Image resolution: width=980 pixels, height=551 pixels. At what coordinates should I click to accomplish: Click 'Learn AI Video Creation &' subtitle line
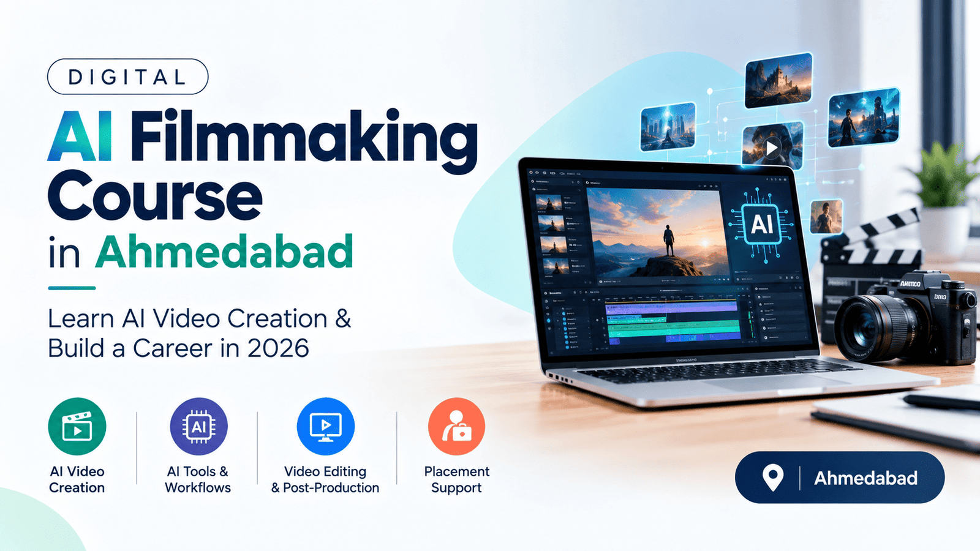[200, 318]
